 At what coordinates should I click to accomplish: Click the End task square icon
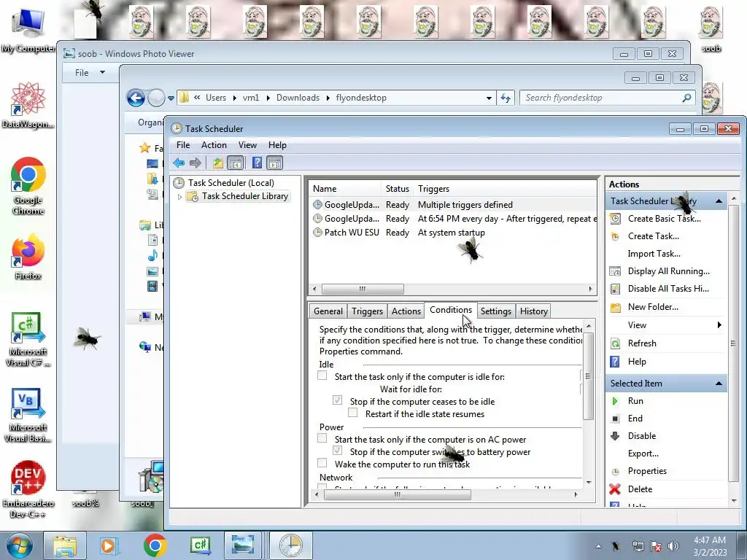pyautogui.click(x=615, y=419)
